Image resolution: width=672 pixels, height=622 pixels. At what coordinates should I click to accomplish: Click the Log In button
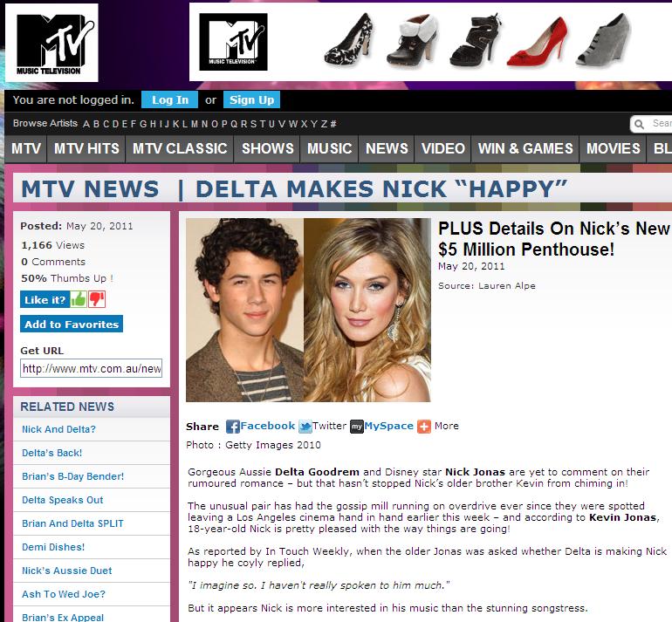[x=169, y=99]
